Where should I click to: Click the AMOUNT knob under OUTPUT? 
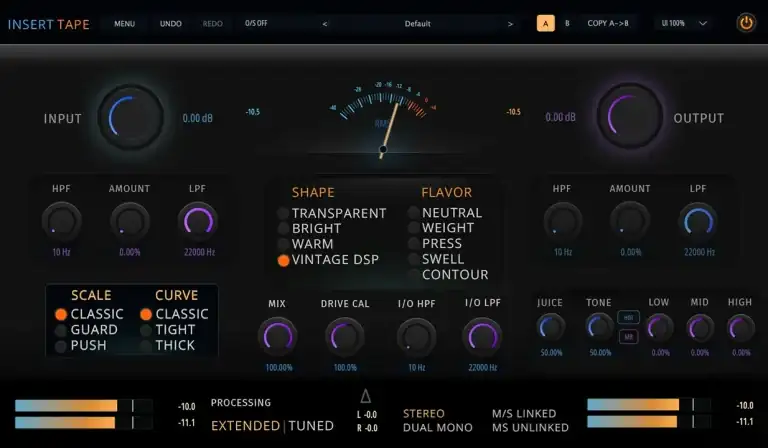[x=630, y=221]
